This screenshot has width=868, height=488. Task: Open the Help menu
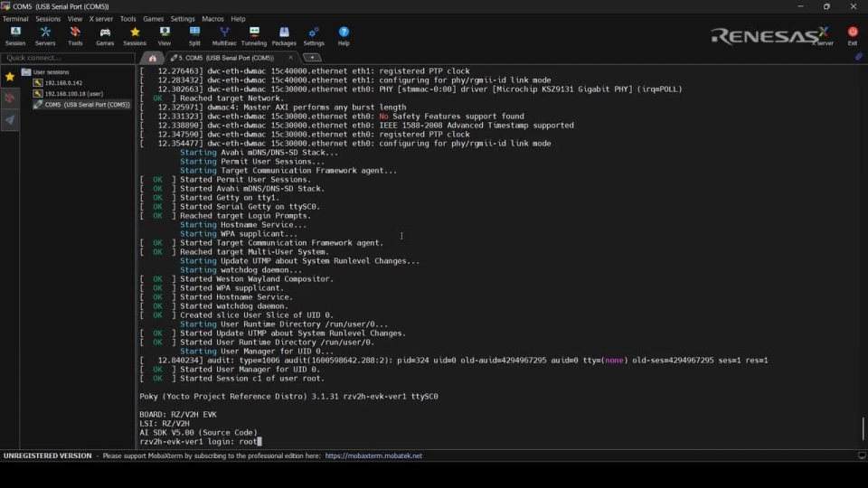click(238, 19)
